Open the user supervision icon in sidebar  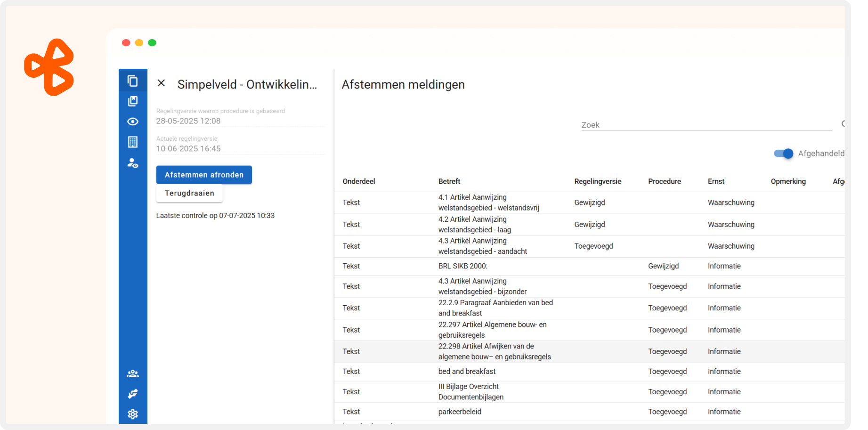[133, 163]
